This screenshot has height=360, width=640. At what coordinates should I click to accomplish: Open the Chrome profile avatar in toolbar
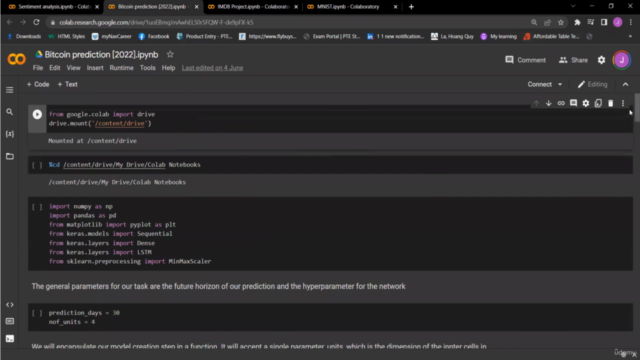coord(618,22)
